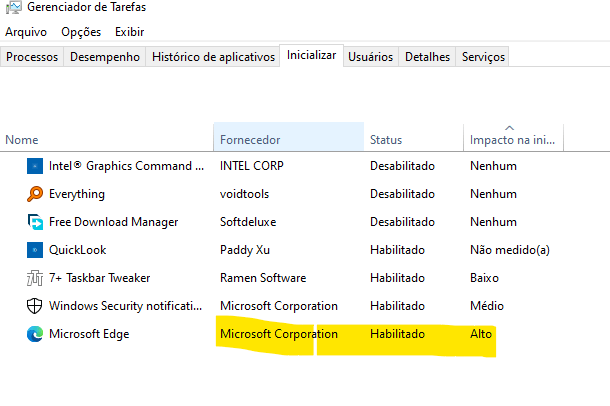Click Nenhum impact for Free Download Manager

point(493,222)
